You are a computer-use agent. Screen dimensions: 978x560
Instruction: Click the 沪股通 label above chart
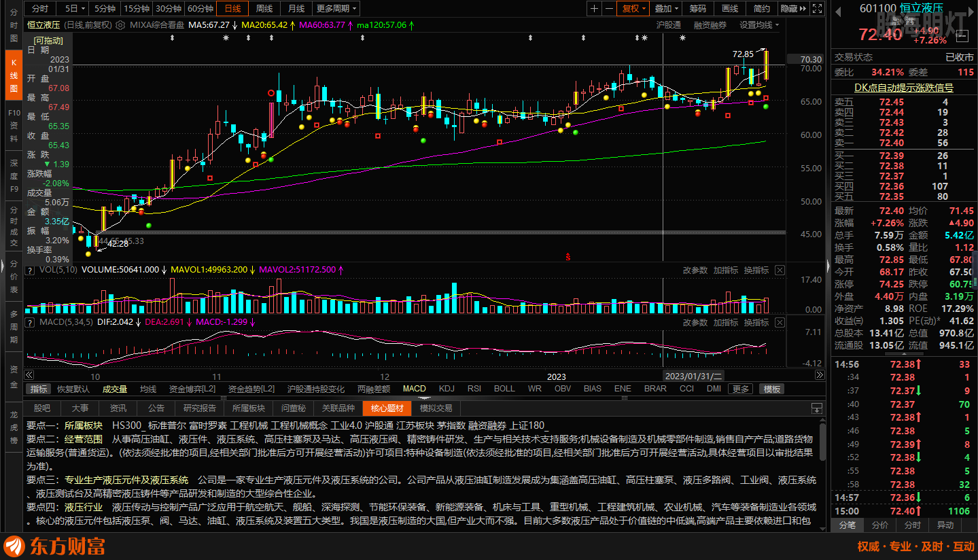point(668,25)
